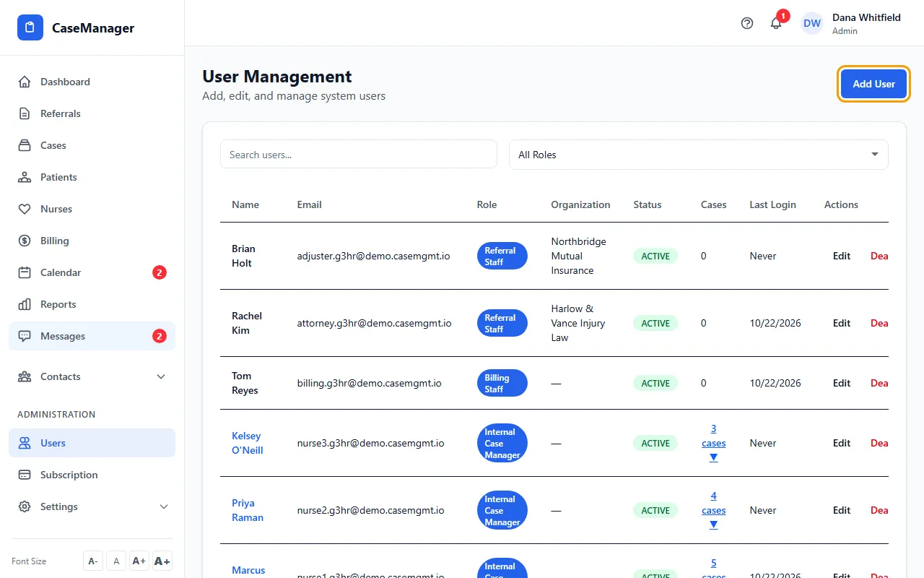The height and width of the screenshot is (578, 924).
Task: Expand Kelsey O'Neill's 3 cases
Action: click(713, 443)
